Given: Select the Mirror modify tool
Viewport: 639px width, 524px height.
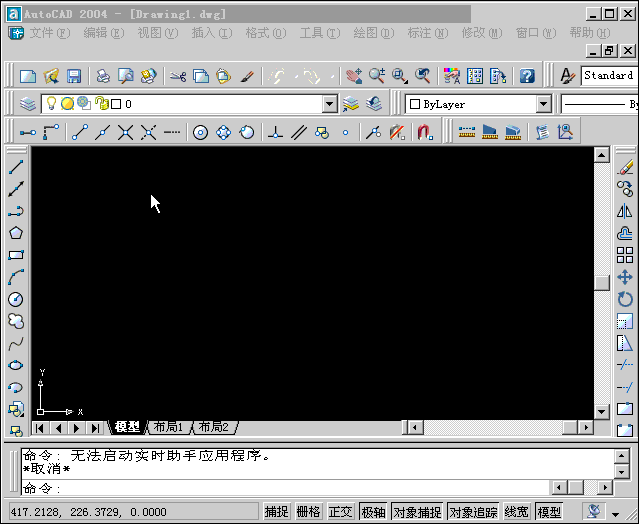Looking at the screenshot, I should [x=625, y=211].
